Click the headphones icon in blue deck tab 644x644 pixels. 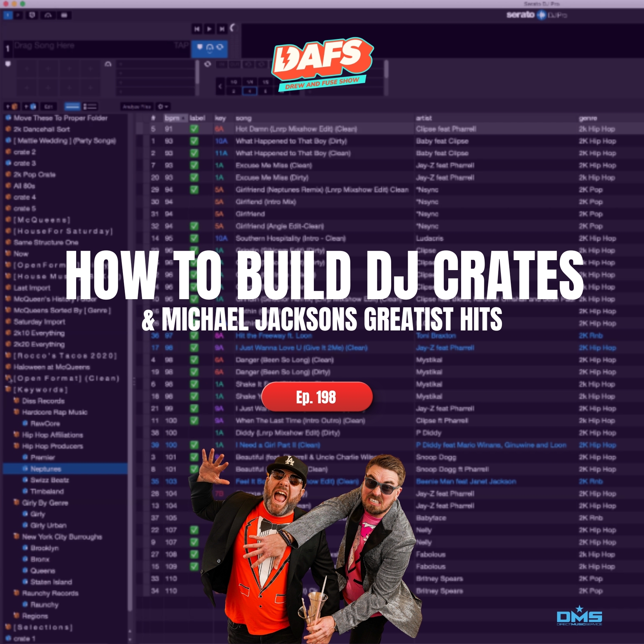click(x=210, y=47)
